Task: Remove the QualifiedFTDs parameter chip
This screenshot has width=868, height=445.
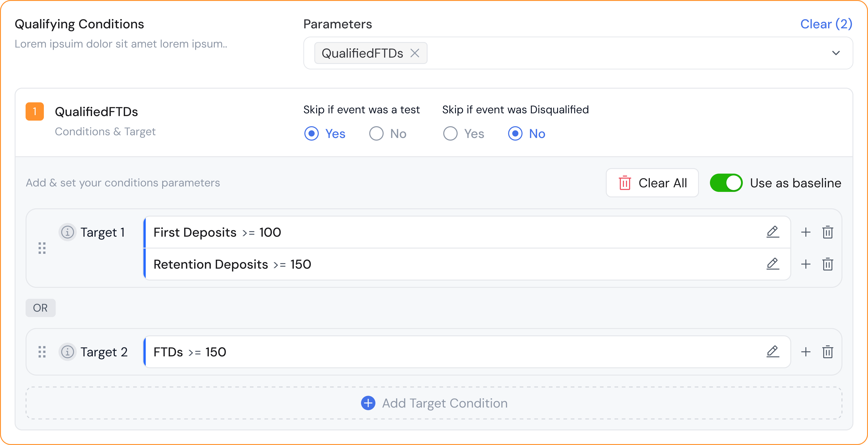Action: coord(415,53)
